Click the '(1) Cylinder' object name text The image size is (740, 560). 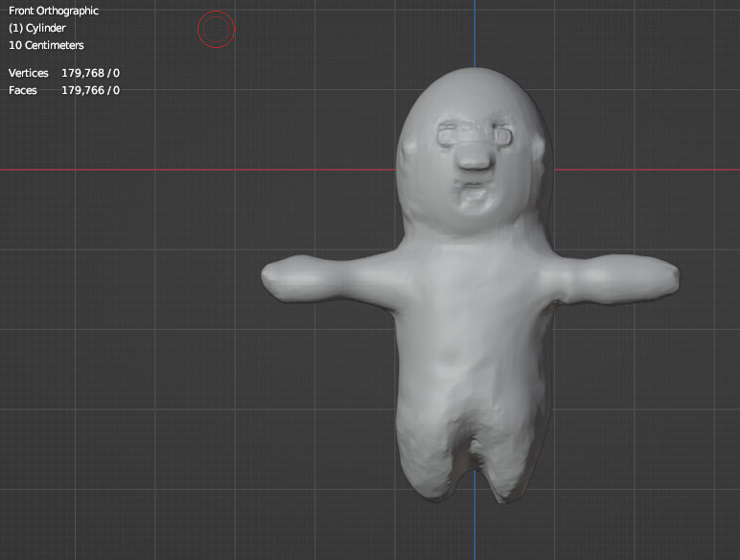coord(36,29)
